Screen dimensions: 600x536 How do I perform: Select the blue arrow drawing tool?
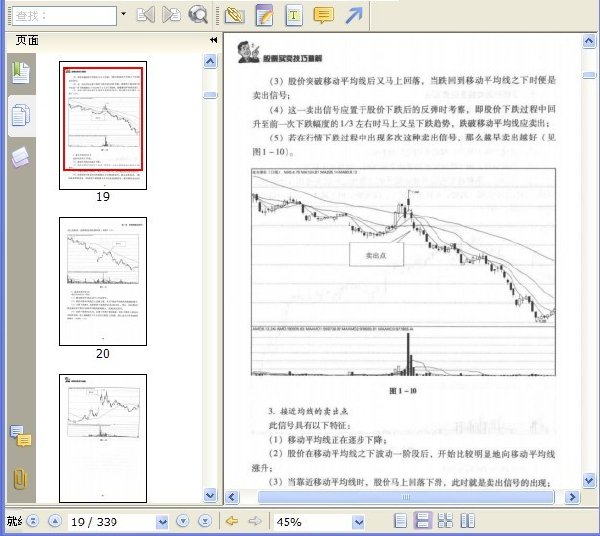354,15
